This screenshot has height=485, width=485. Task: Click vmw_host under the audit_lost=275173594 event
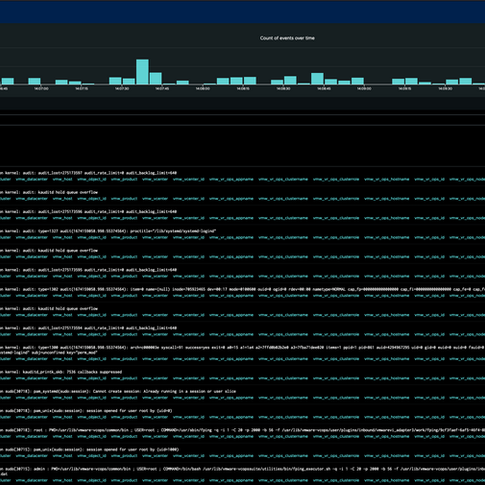(62, 334)
